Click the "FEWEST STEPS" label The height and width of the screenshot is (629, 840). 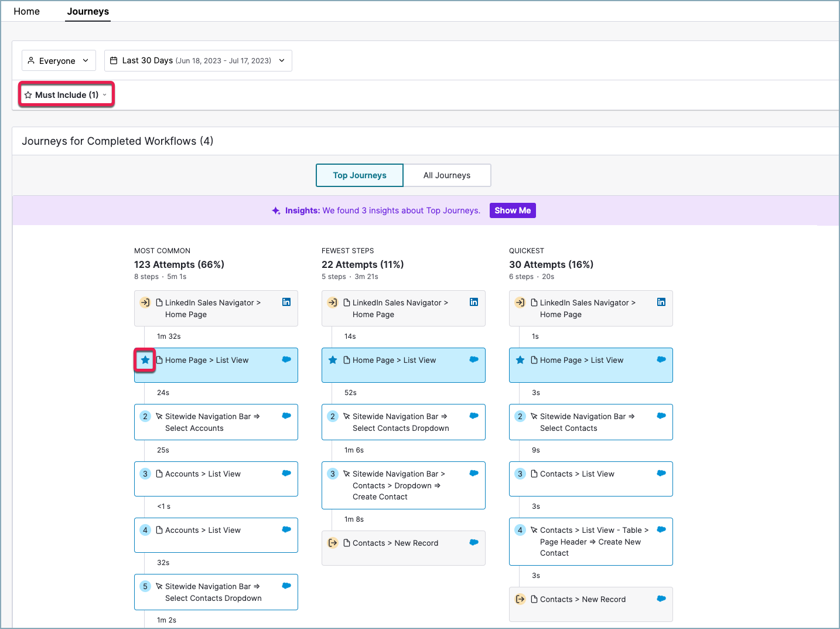click(348, 251)
